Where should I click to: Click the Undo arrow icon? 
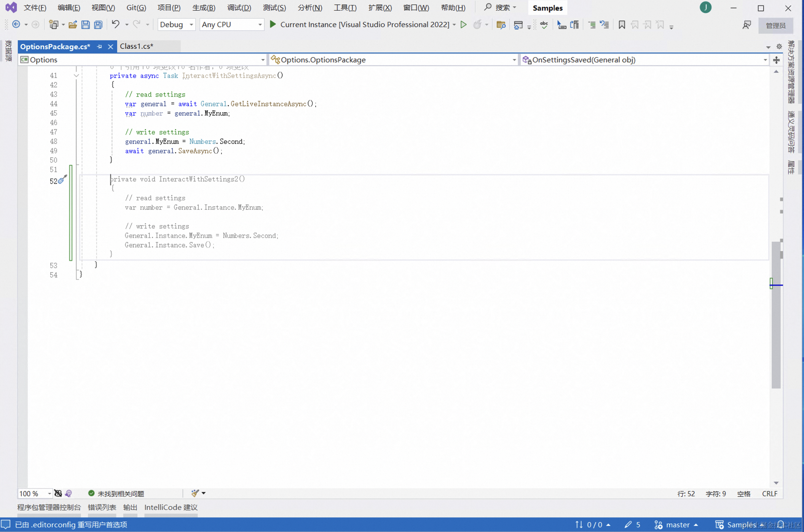pyautogui.click(x=115, y=24)
